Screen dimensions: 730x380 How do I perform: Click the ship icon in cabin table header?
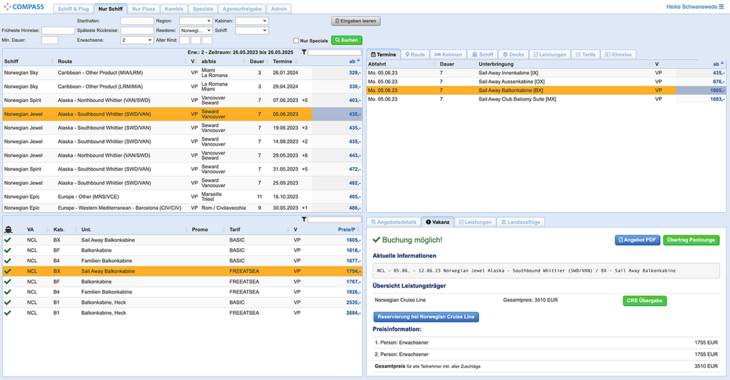pyautogui.click(x=8, y=230)
